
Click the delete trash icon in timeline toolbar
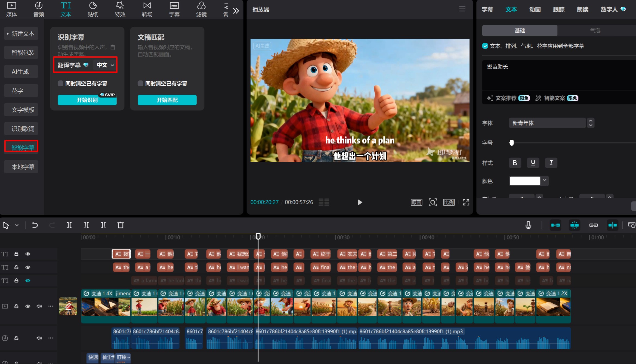(x=121, y=225)
